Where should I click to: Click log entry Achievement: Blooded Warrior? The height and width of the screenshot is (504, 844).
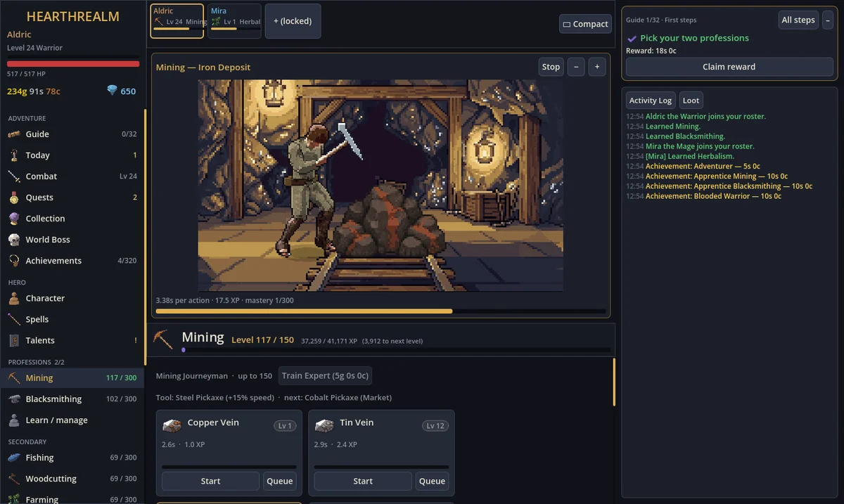tap(713, 196)
